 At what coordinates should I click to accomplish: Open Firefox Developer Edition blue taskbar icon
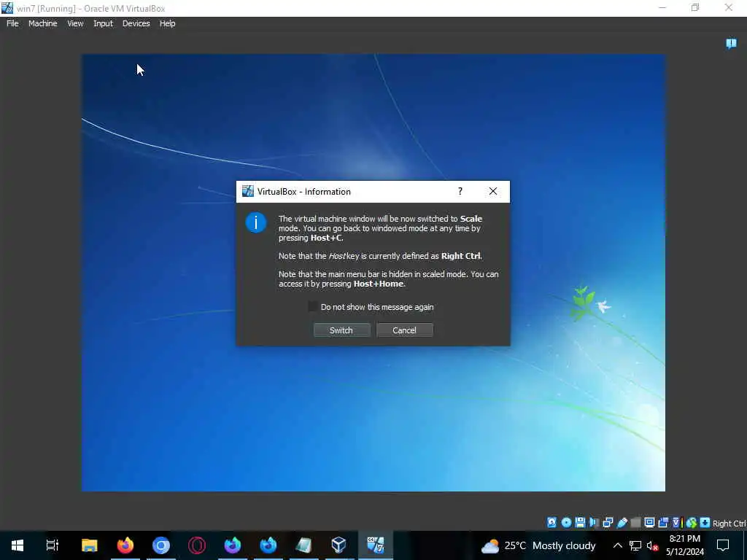pyautogui.click(x=268, y=545)
